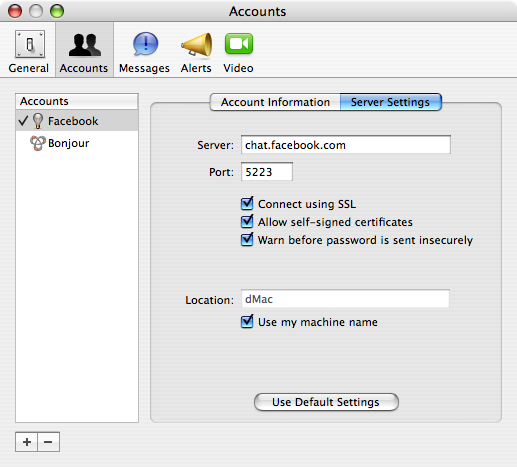Click the Accounts list column header

(77, 101)
